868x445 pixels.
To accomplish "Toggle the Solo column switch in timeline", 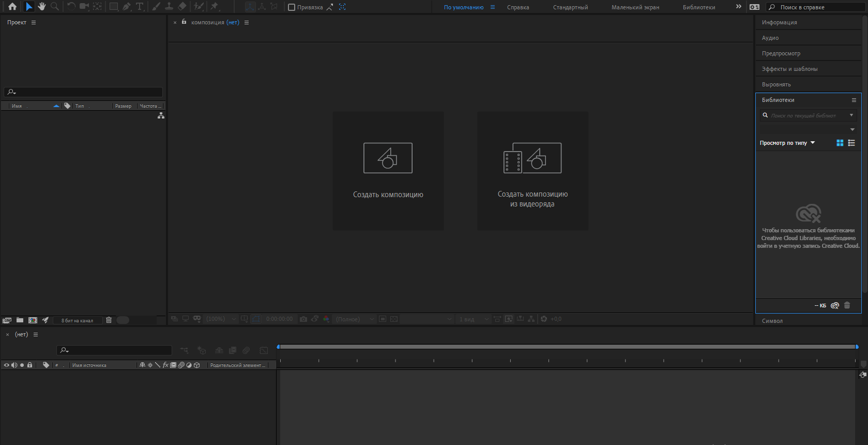I will [x=22, y=365].
